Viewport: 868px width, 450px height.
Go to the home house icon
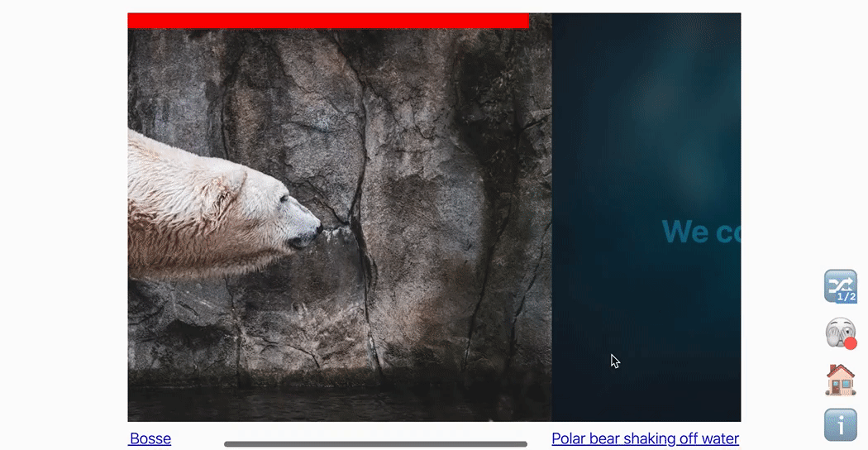pyautogui.click(x=841, y=380)
